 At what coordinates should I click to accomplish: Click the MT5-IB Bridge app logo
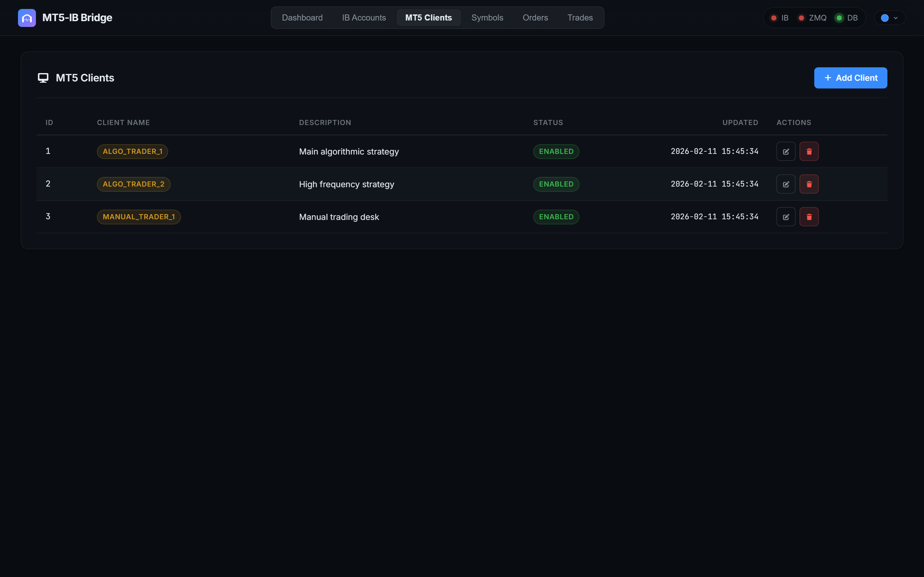[x=27, y=18]
